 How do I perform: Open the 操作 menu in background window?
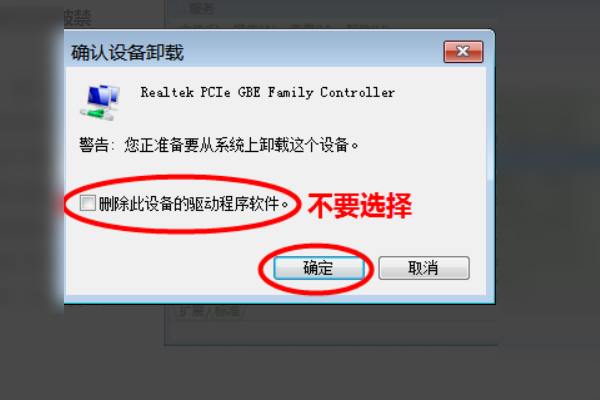(254, 27)
